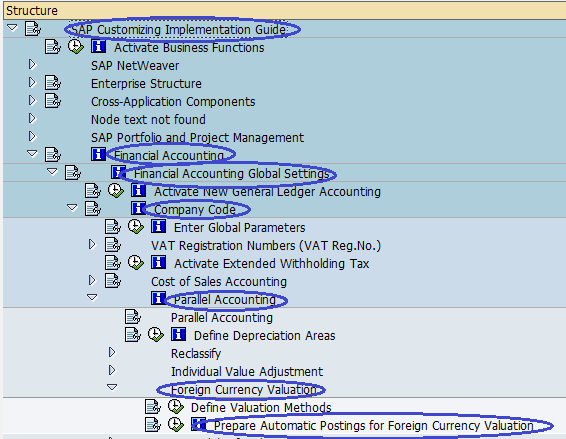This screenshot has width=566, height=439.
Task: Expand the Reclassify node
Action: [112, 352]
